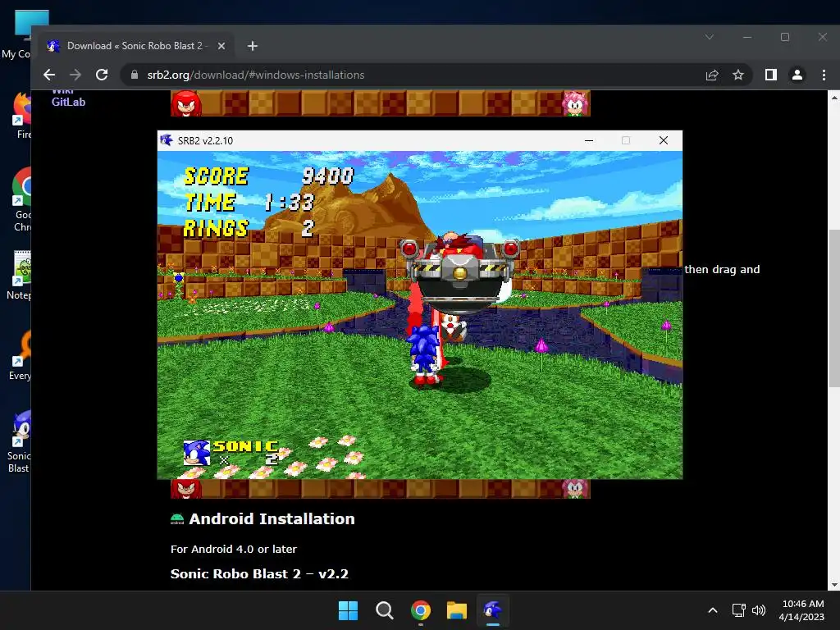Click the page's vertical scrollbar thumb
The height and width of the screenshot is (630, 840).
tap(834, 308)
